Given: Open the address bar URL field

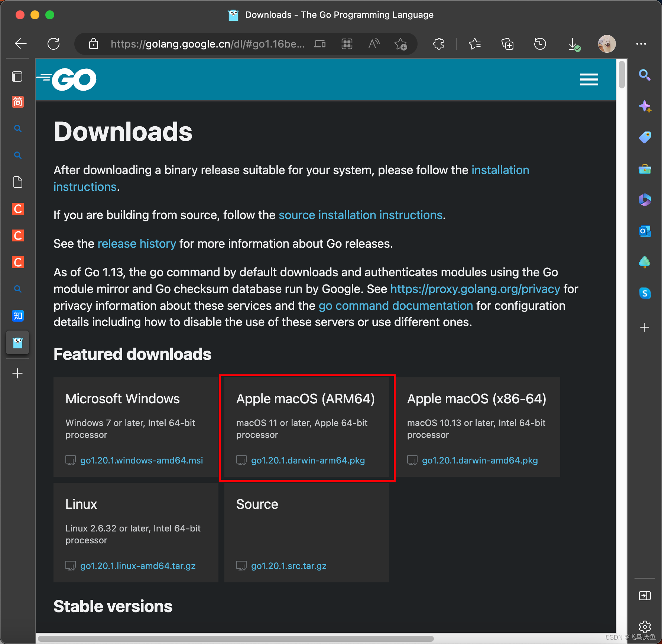Looking at the screenshot, I should coord(207,44).
